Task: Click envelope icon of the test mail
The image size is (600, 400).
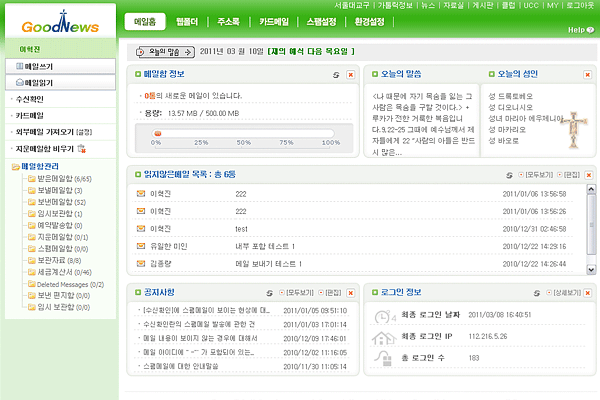Action: coord(141,229)
